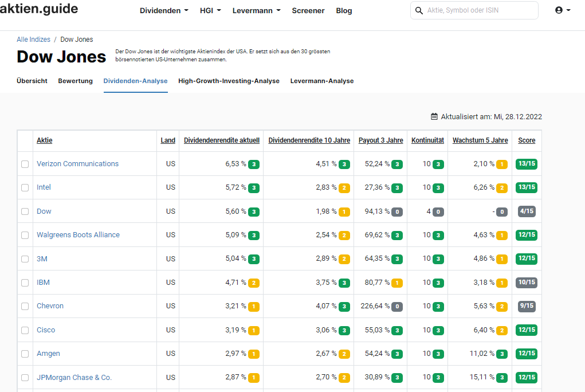Check the Amgen row checkbox
The height and width of the screenshot is (392, 585).
pos(25,354)
